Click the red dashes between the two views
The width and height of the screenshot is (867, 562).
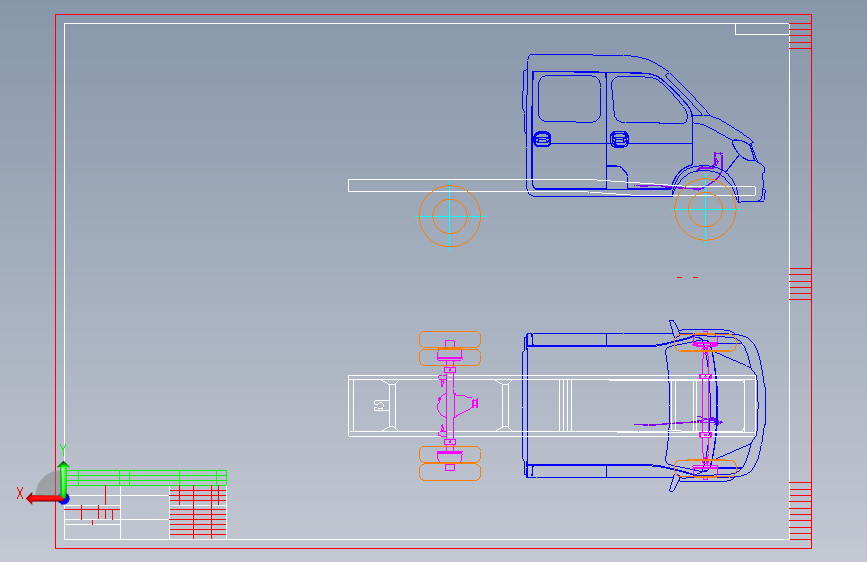tap(687, 277)
